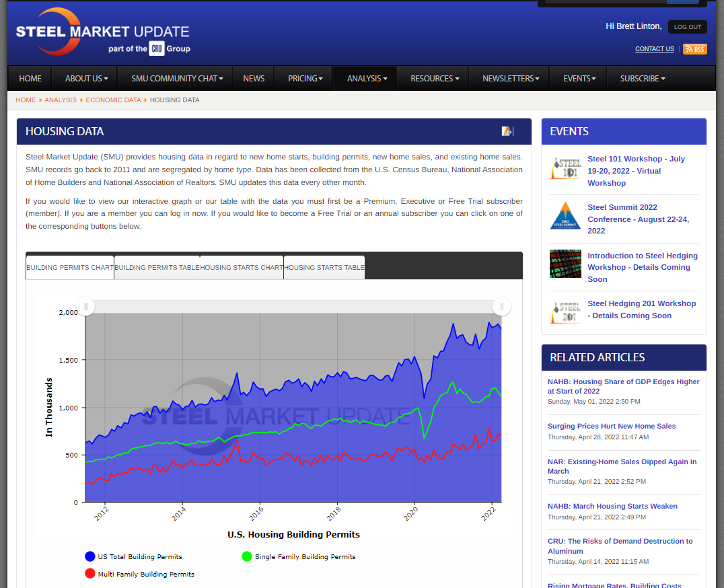
Task: Go to Economic Data breadcrumb
Action: [113, 100]
